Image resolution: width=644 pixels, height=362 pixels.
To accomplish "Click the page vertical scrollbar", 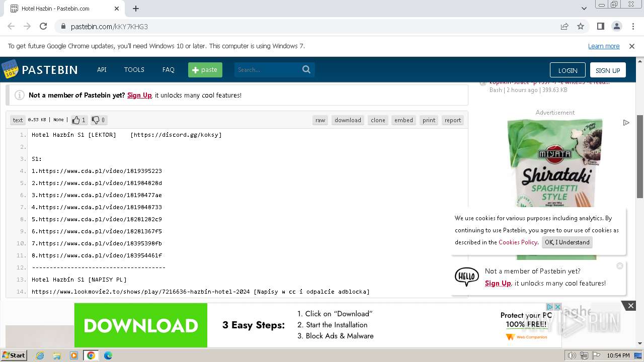I will (640, 156).
